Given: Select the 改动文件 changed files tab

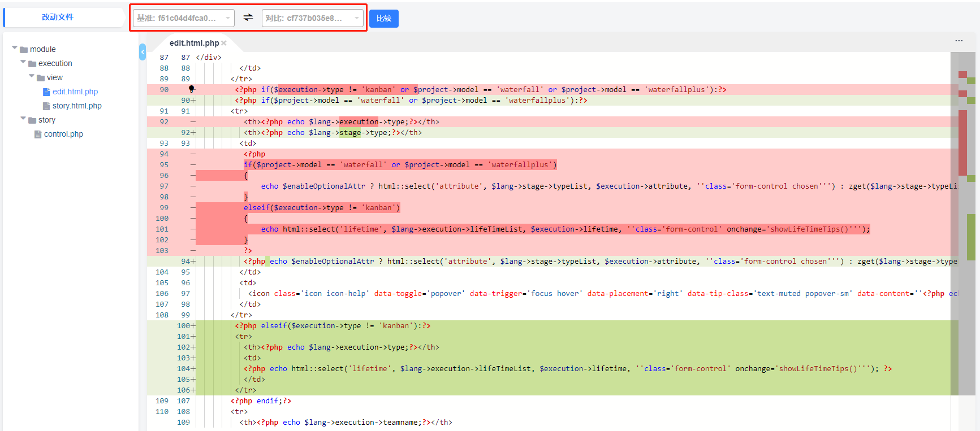Looking at the screenshot, I should click(x=58, y=17).
